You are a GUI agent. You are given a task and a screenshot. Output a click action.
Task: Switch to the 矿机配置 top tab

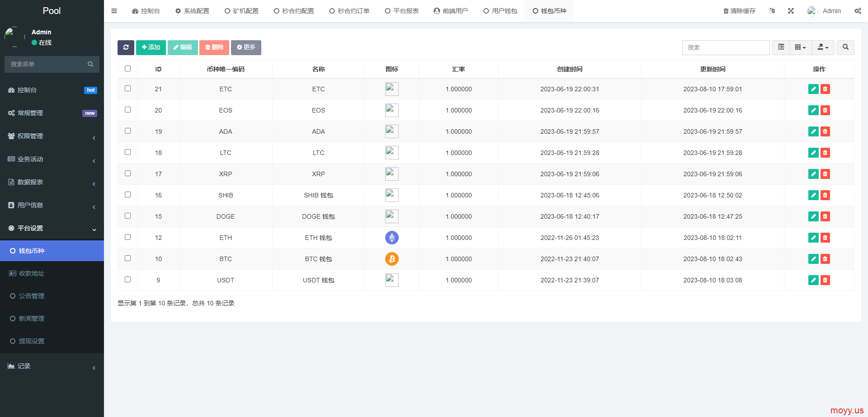tap(241, 11)
